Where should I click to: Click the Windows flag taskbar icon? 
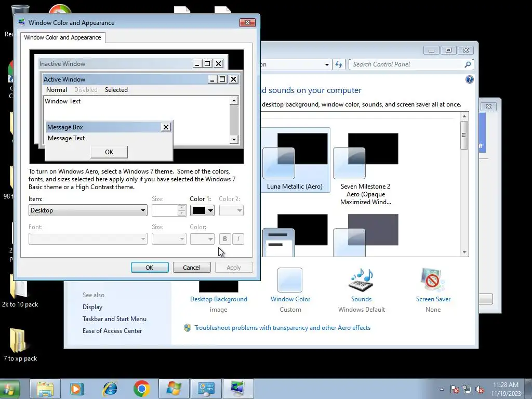(x=174, y=389)
